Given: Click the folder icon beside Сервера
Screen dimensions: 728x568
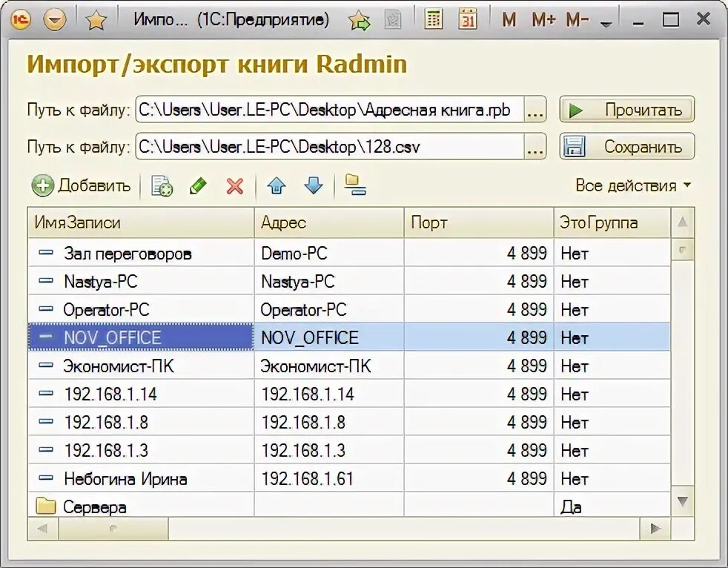Looking at the screenshot, I should pyautogui.click(x=46, y=506).
